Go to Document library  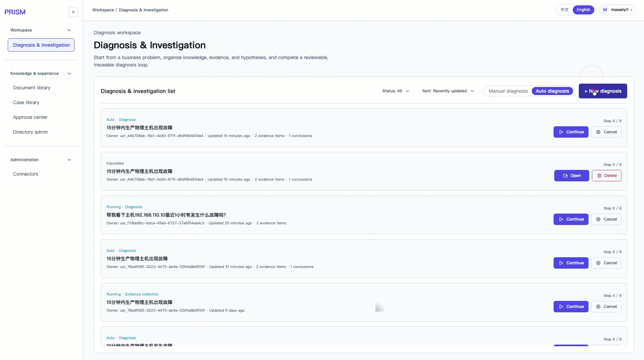point(32,88)
